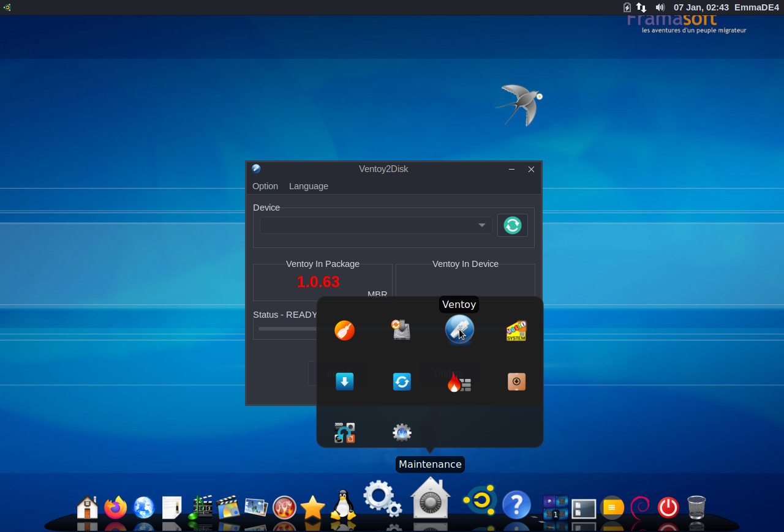Minimize the Ventoy2Disk window

[x=511, y=170]
